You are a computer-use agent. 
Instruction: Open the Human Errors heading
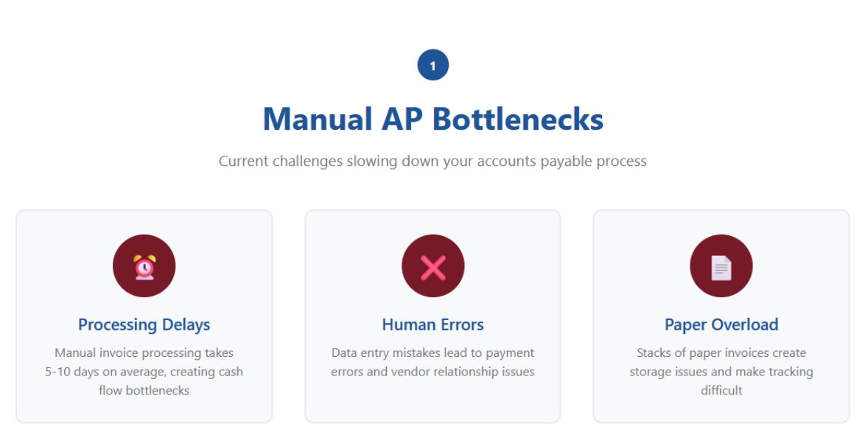[433, 324]
